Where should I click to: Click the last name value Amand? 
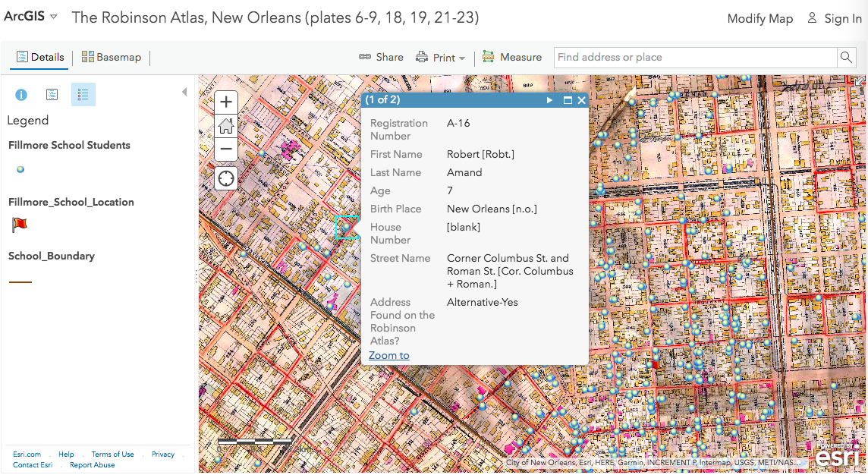pos(464,173)
